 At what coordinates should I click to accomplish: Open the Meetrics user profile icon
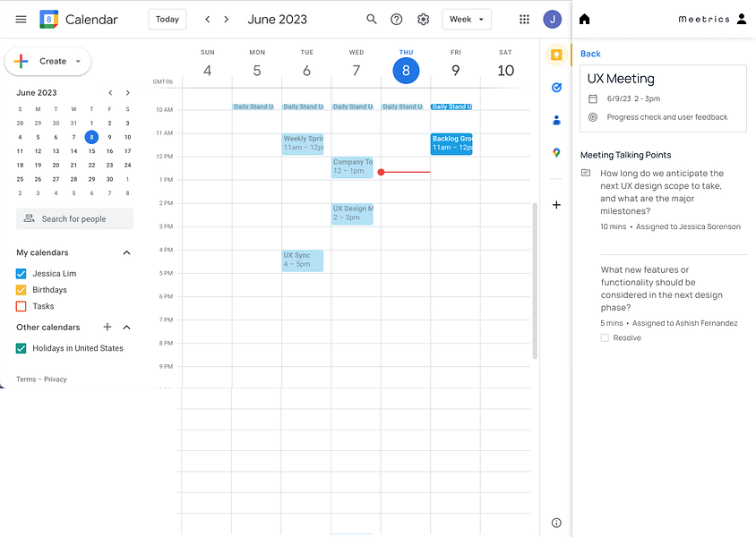742,20
